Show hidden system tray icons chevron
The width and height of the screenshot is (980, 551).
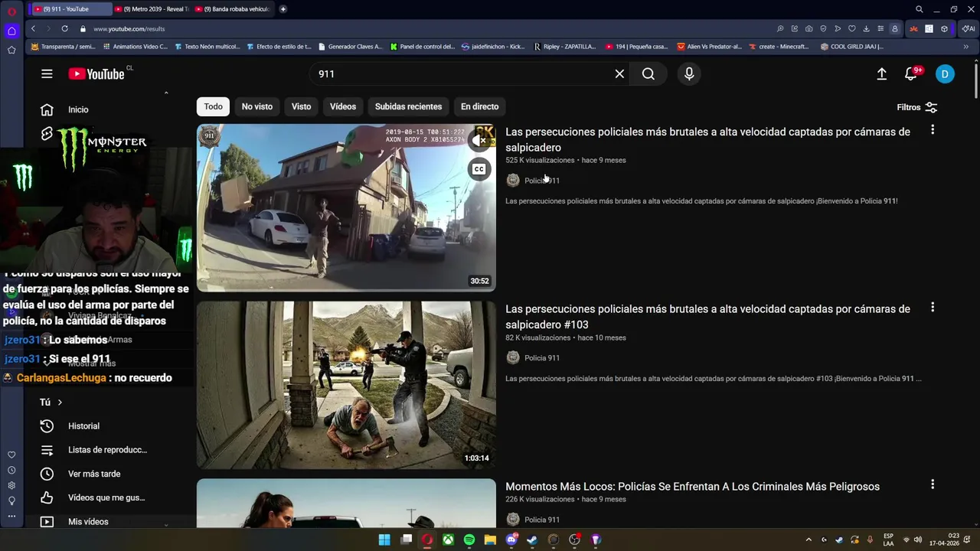pyautogui.click(x=808, y=540)
